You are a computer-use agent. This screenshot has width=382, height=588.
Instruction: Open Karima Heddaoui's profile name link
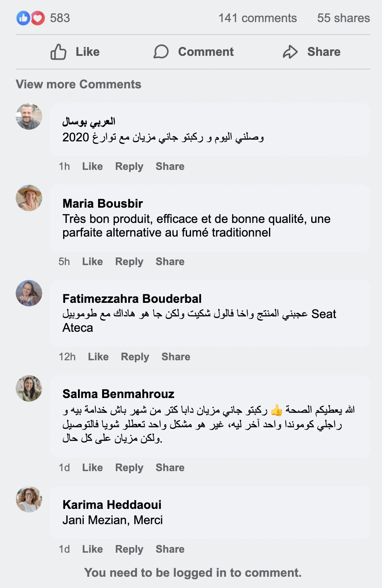pos(112,505)
